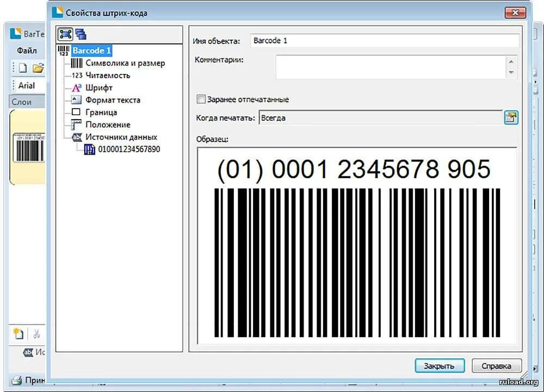Close the Свойства штрих-кода dialog
Image resolution: width=544 pixels, height=392 pixels.
pos(515,13)
